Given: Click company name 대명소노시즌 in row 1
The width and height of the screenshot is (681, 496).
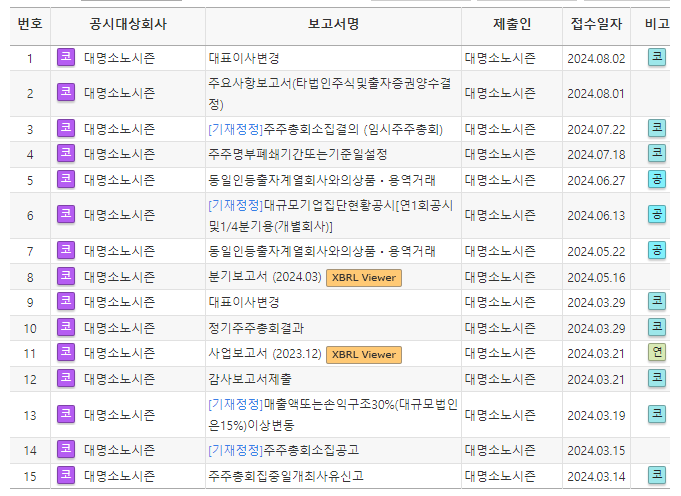Looking at the screenshot, I should tap(119, 58).
